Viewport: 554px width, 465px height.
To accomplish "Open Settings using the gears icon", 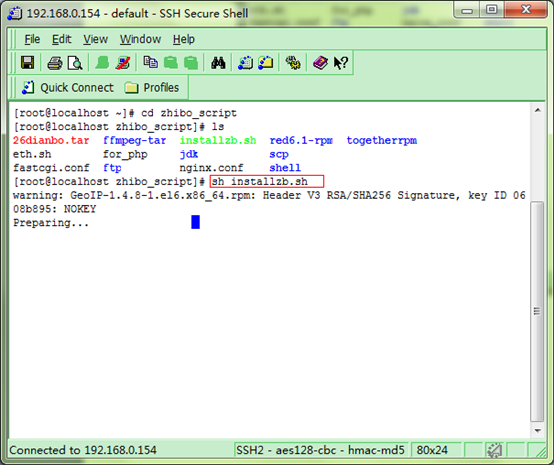I will [293, 63].
